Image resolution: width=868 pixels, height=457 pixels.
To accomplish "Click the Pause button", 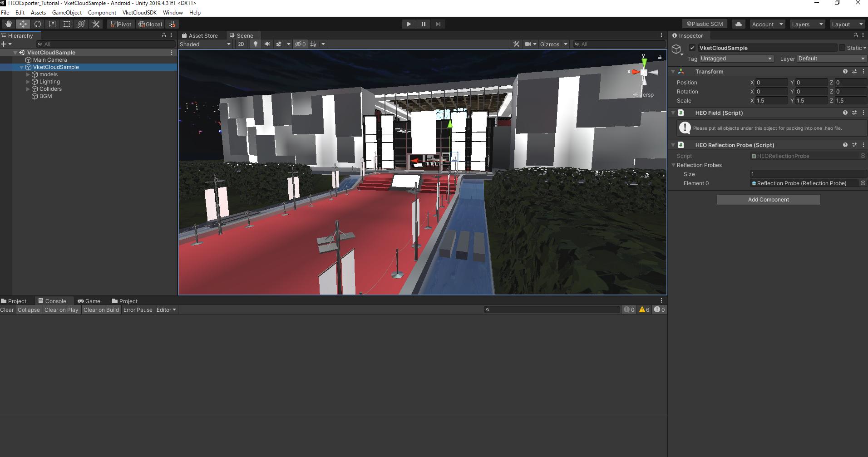I will (x=423, y=24).
